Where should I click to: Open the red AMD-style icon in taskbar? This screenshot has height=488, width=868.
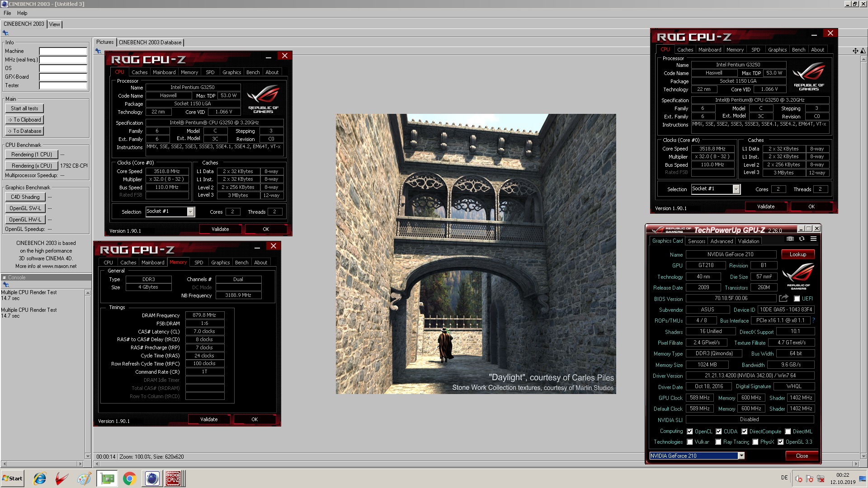click(x=61, y=479)
